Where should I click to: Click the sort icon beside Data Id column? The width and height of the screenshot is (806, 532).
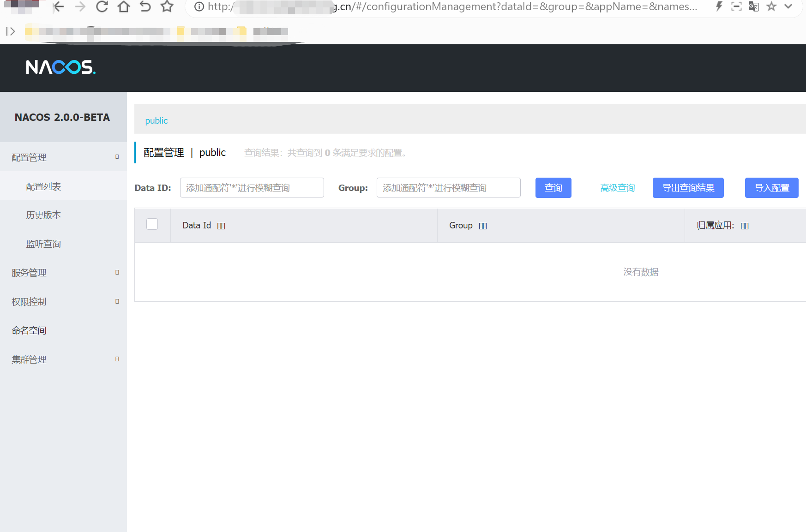[x=221, y=226]
